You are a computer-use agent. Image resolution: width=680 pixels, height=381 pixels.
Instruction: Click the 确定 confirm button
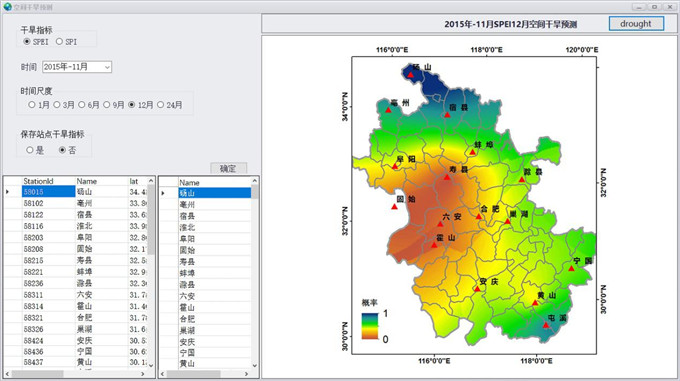pos(229,168)
